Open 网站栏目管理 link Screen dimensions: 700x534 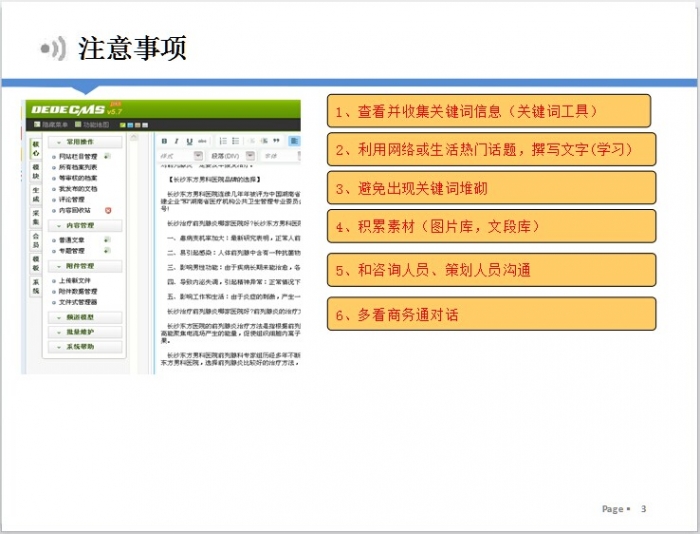coord(78,157)
